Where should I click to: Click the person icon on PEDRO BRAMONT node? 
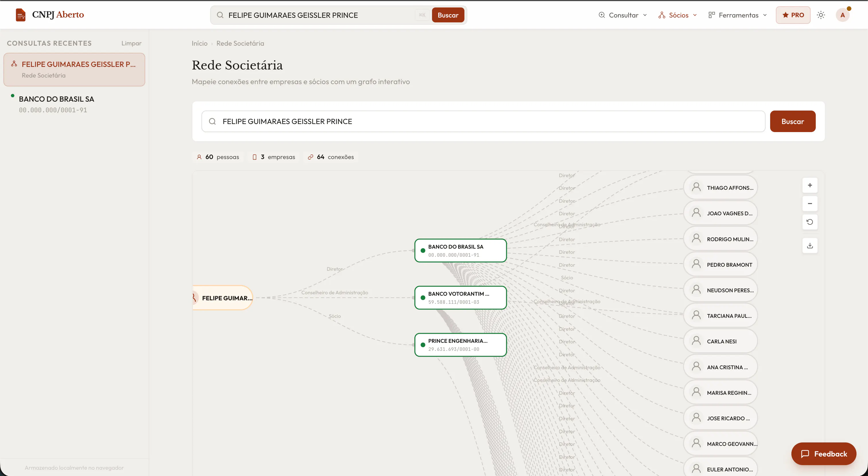tap(696, 264)
